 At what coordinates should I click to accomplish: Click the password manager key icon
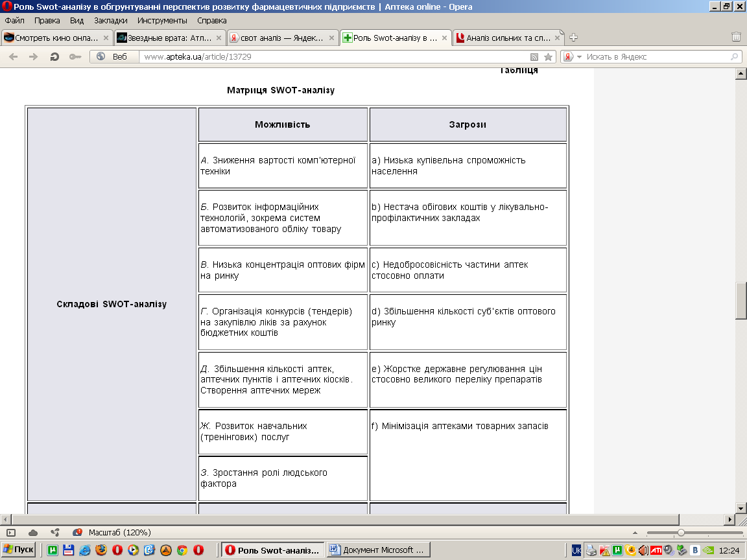pos(75,56)
